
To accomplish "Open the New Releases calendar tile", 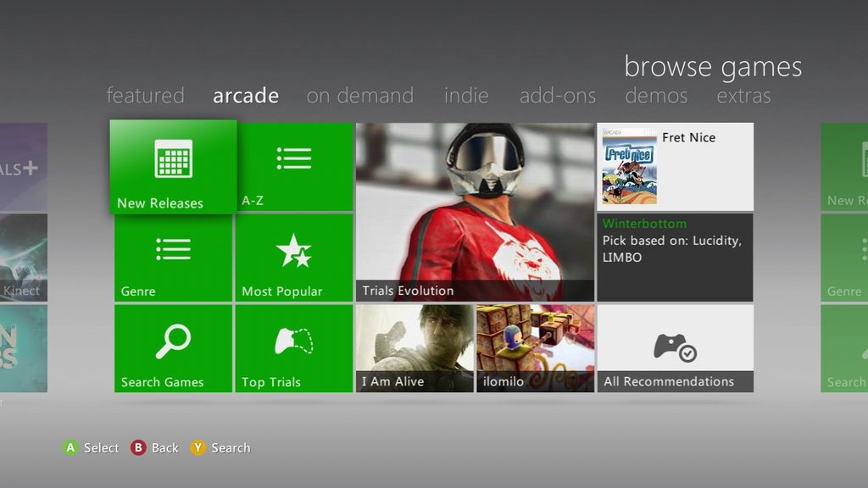I will click(x=173, y=167).
